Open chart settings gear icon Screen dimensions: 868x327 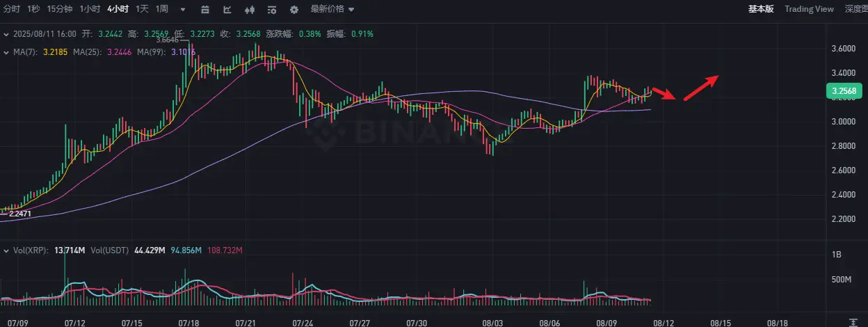(x=294, y=10)
